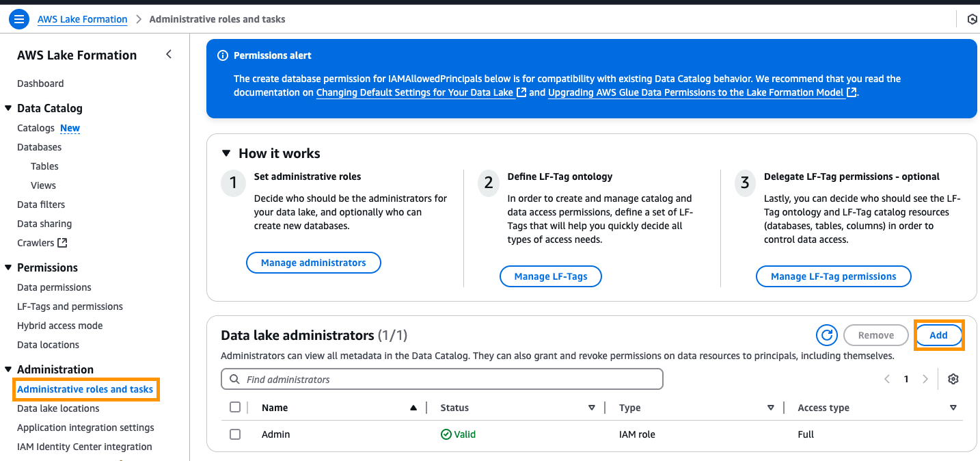Viewport: 980px width, 461px height.
Task: Click the search magnifier icon in Find administrators
Action: (x=234, y=379)
